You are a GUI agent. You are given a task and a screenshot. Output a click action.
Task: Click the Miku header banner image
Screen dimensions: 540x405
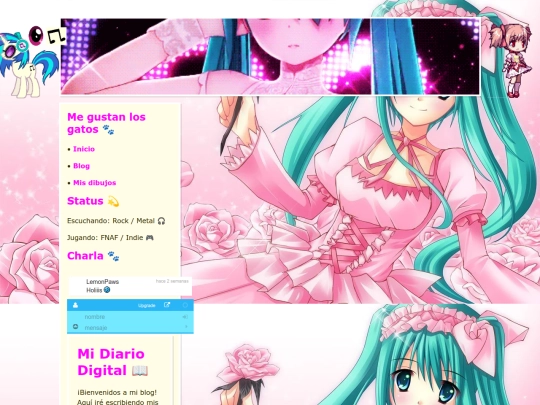coord(270,56)
